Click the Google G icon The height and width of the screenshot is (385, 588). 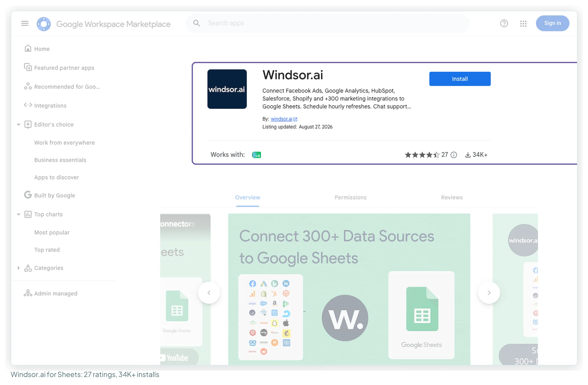tap(28, 195)
